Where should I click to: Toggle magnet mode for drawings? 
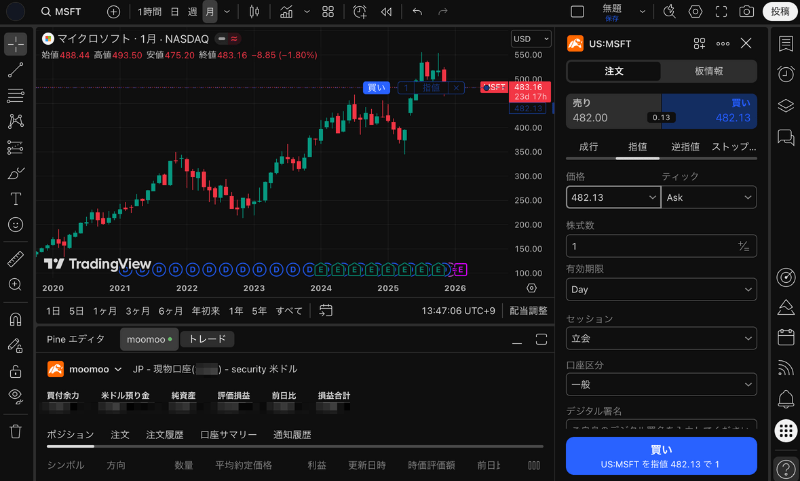(x=16, y=319)
